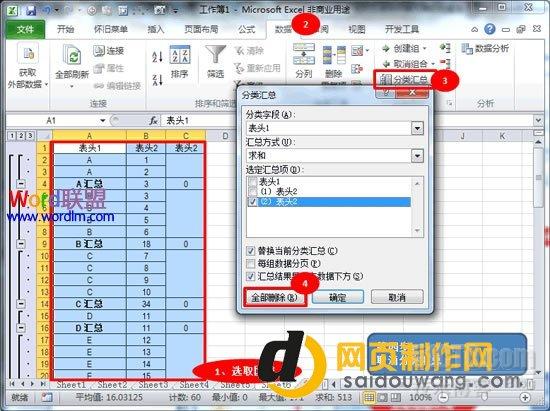
Task: Check the (1) 表头2 item
Action: click(x=252, y=191)
